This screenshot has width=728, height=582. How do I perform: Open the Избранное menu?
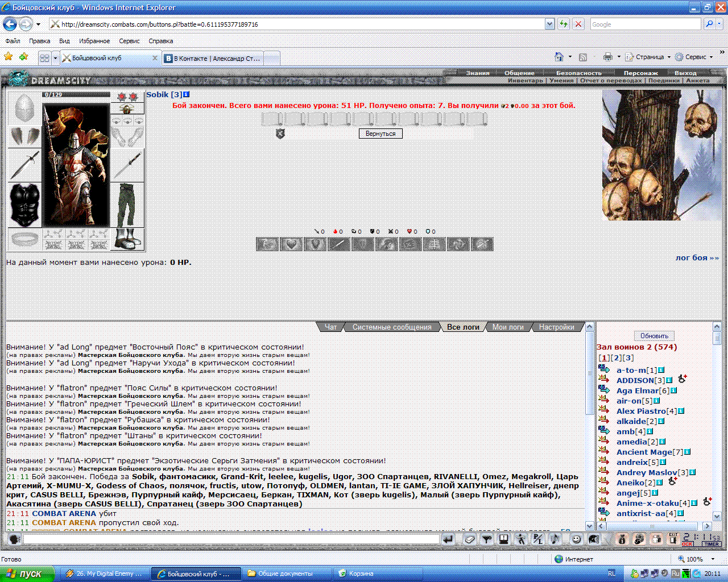(x=94, y=41)
